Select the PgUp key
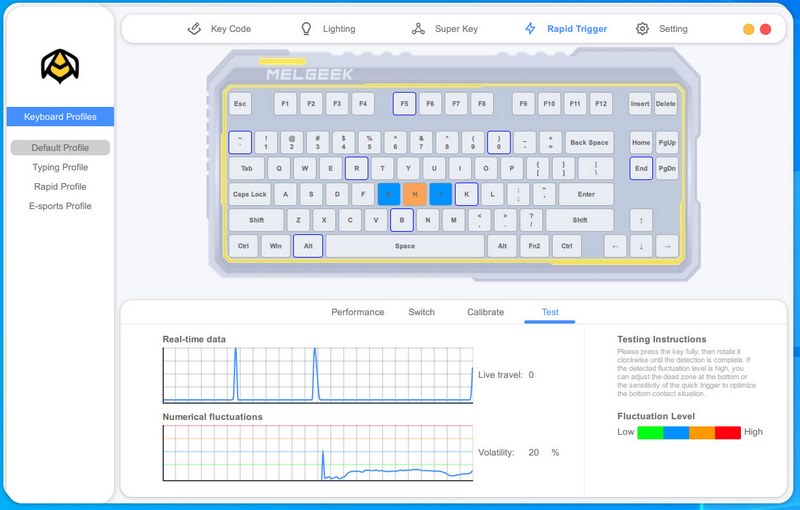The image size is (800, 510). (x=667, y=142)
